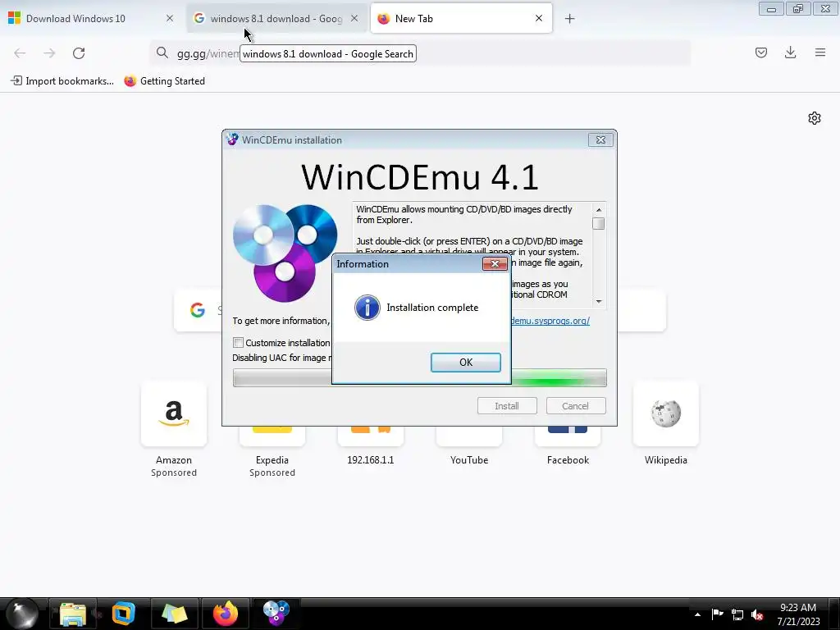Reload the page with refresh icon

point(79,53)
